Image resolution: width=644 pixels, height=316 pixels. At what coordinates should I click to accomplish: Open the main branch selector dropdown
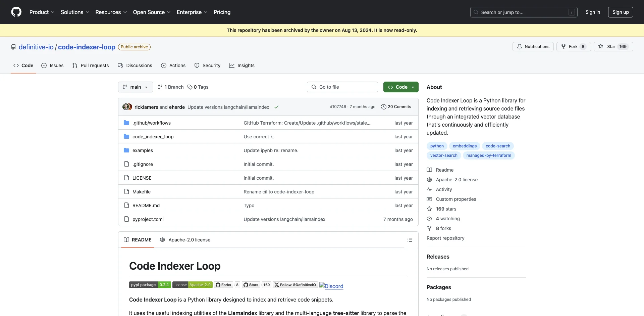click(136, 87)
